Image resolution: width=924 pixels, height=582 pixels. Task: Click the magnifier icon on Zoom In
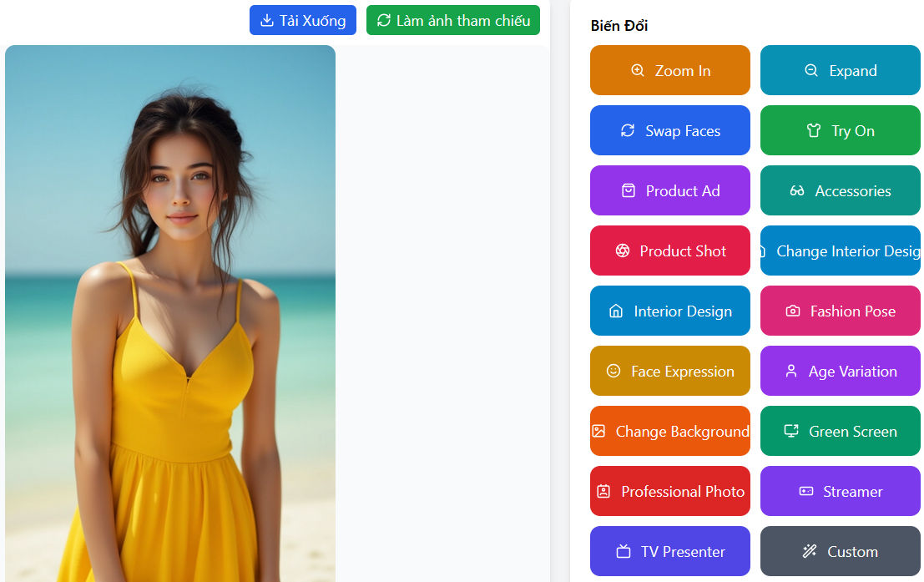tap(638, 70)
